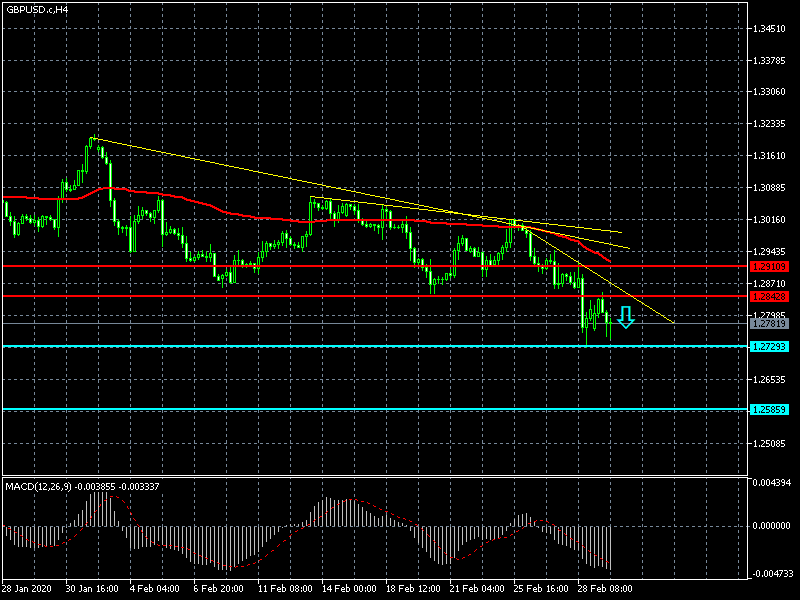Click the 11 Feb 08:00 time label
800x600 pixels.
tap(285, 588)
